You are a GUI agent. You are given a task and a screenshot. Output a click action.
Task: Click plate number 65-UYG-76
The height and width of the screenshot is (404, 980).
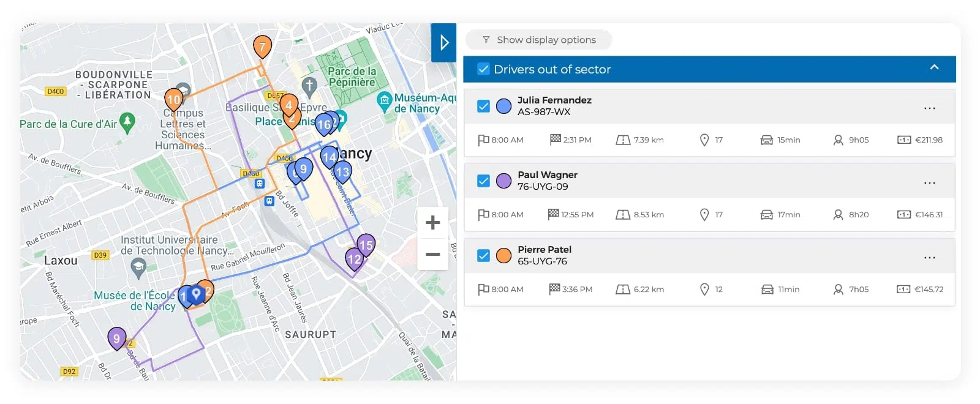[x=542, y=261]
